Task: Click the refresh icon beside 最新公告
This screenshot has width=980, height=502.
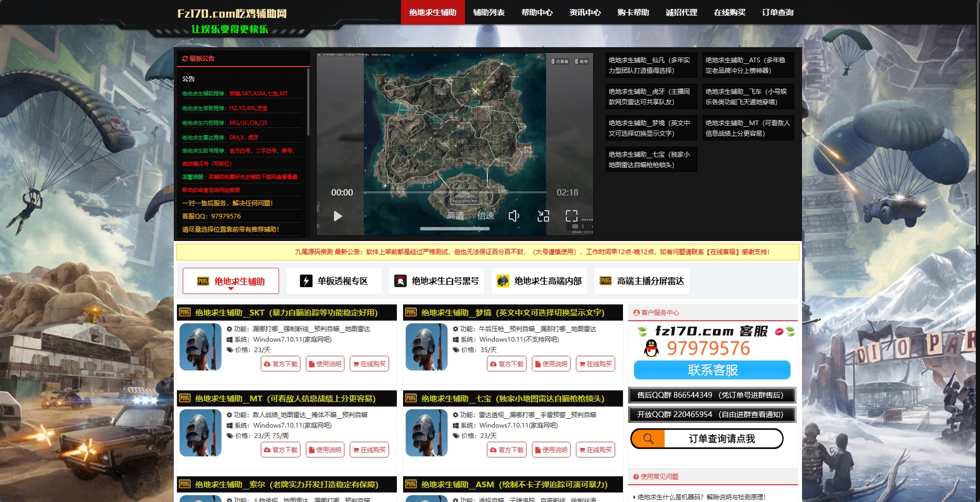Action: pyautogui.click(x=185, y=59)
